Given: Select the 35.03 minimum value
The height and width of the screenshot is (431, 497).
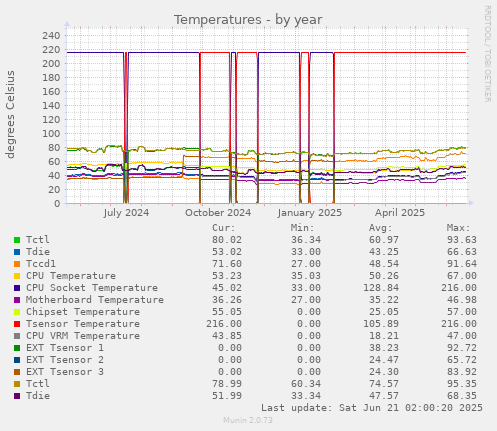Looking at the screenshot, I should [x=306, y=276].
